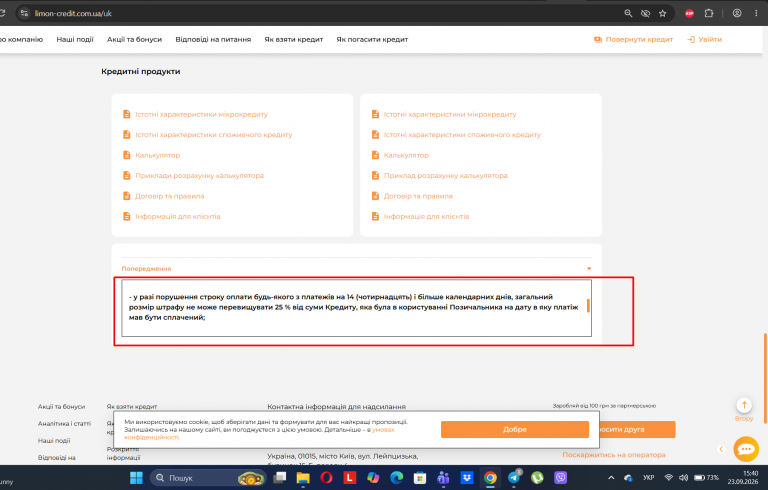Open the Windows Start menu
Image resolution: width=768 pixels, height=490 pixels.
pyautogui.click(x=136, y=478)
